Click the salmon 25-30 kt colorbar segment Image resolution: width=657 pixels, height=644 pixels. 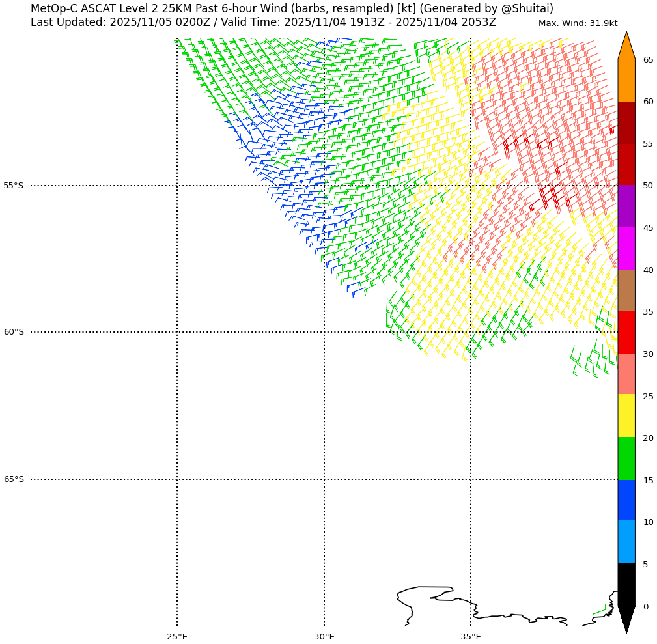[626, 374]
